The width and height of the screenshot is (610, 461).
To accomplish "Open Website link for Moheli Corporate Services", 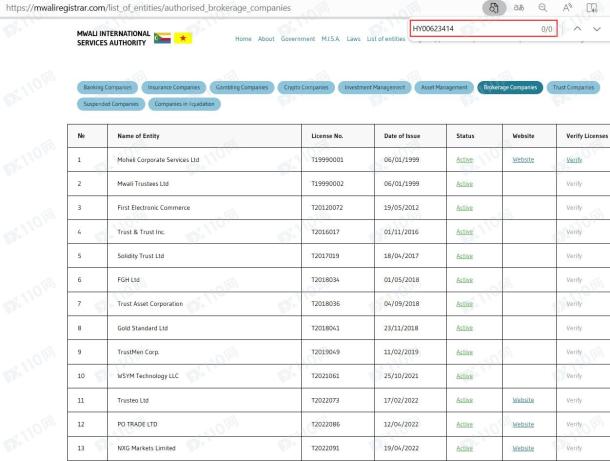I will (x=523, y=160).
